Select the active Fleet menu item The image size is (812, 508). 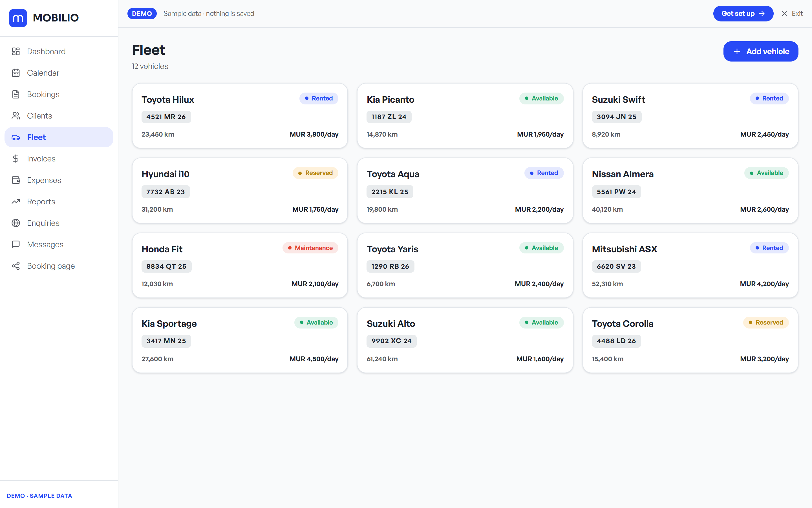point(59,137)
